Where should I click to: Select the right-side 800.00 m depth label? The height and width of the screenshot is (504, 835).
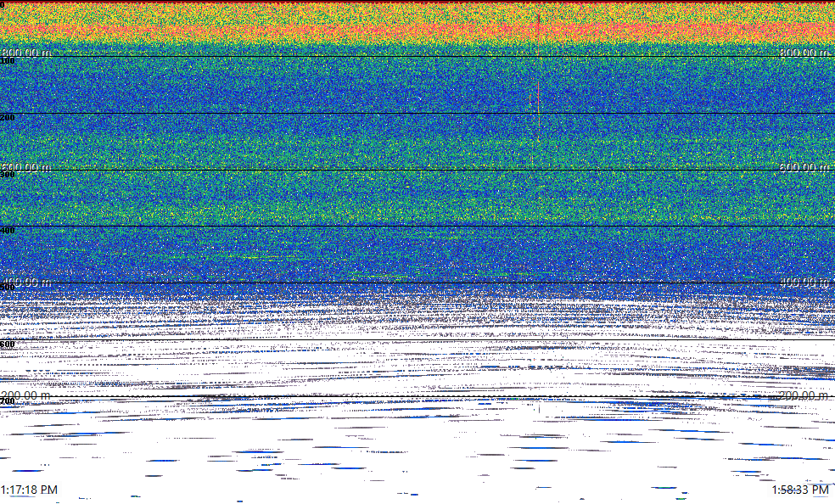pos(804,53)
